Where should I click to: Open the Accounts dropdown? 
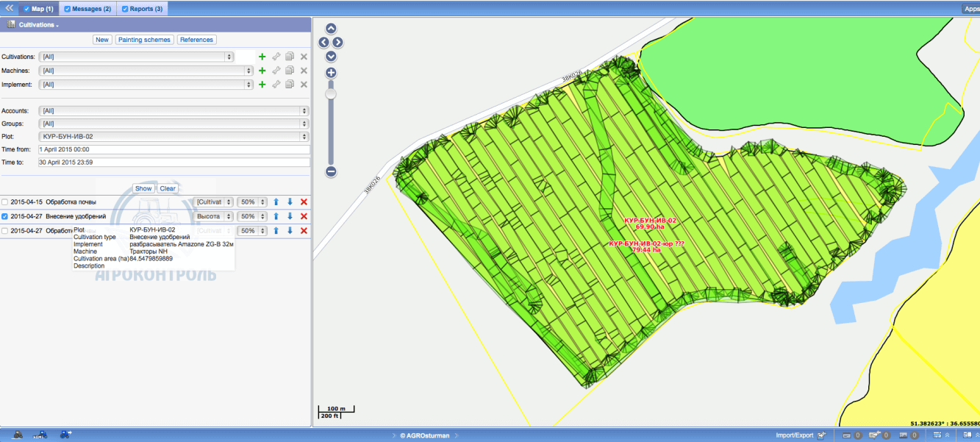(x=174, y=110)
